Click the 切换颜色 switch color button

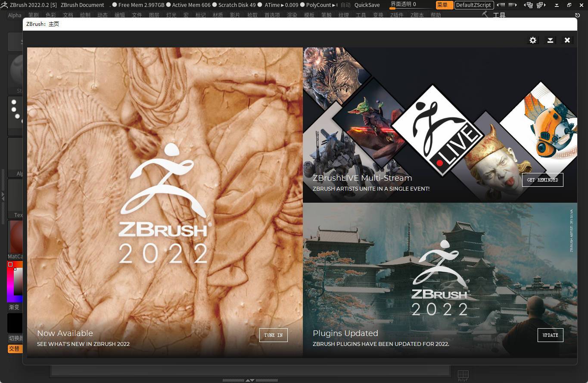(x=16, y=339)
